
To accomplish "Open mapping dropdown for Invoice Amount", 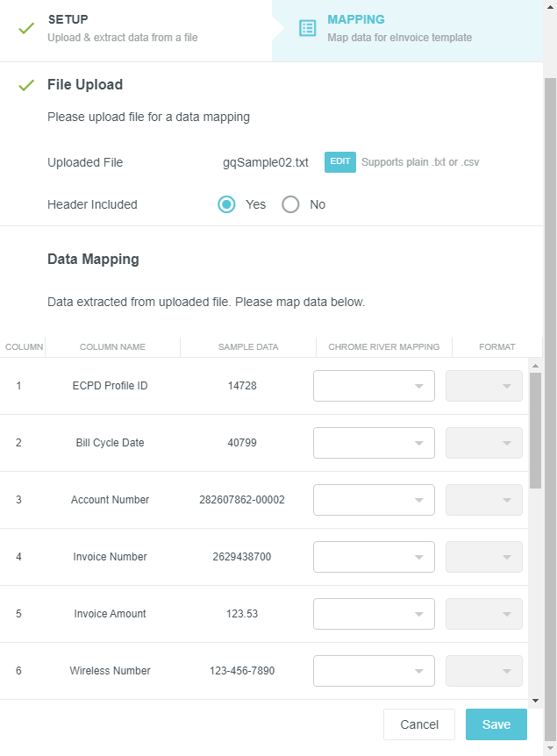I will coord(374,614).
